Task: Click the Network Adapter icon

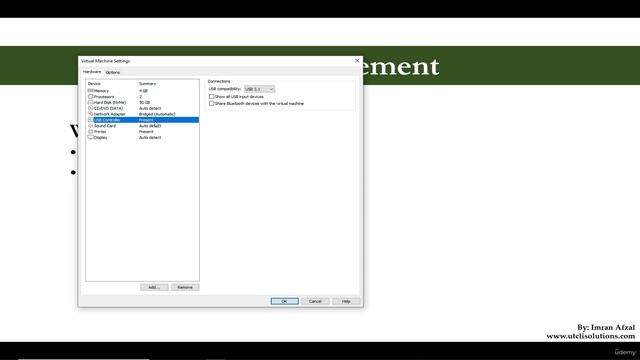Action: point(91,114)
